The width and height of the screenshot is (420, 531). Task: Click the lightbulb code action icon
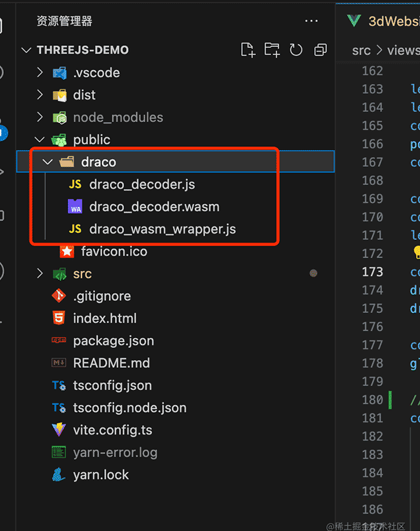point(416,254)
